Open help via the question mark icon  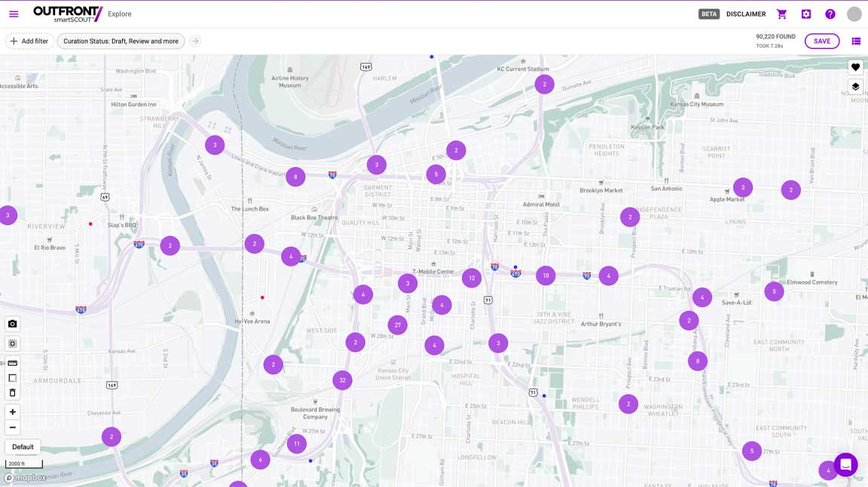830,14
